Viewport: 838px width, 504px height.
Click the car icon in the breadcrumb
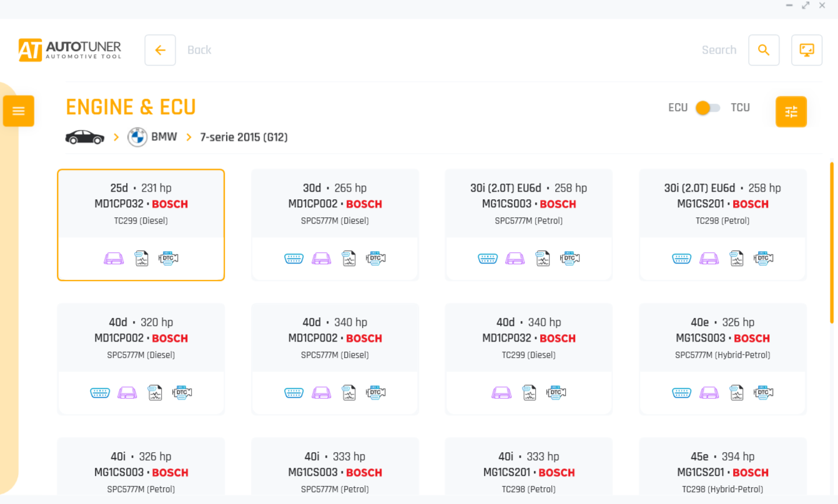pyautogui.click(x=85, y=137)
